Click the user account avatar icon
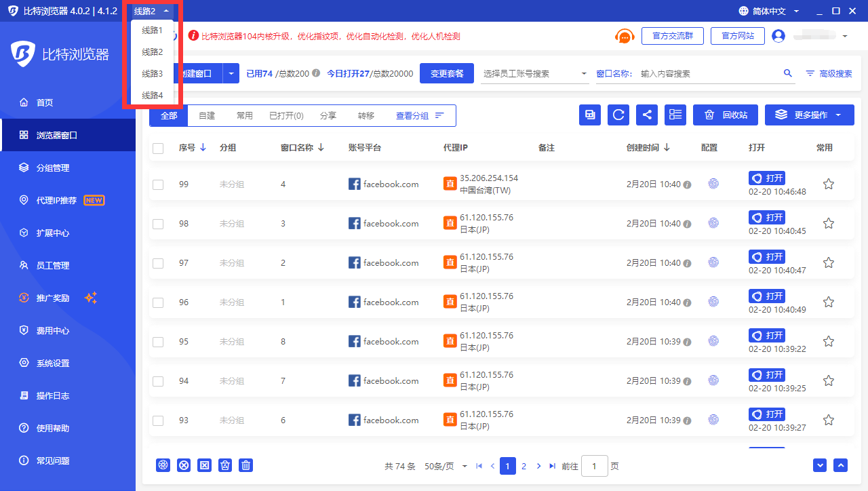The height and width of the screenshot is (491, 868). tap(778, 36)
